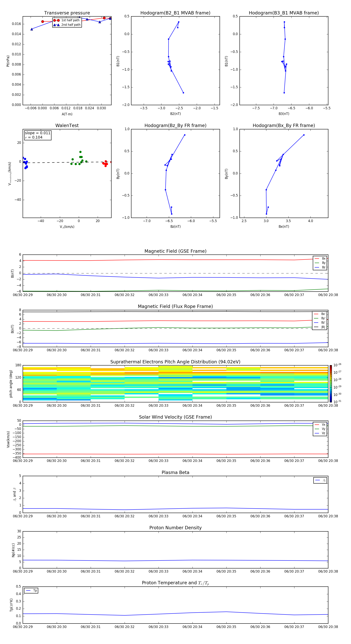The width and height of the screenshot is (351, 644).
Task: Click the blue '2nd half path' legend marker
Action: (x=57, y=25)
